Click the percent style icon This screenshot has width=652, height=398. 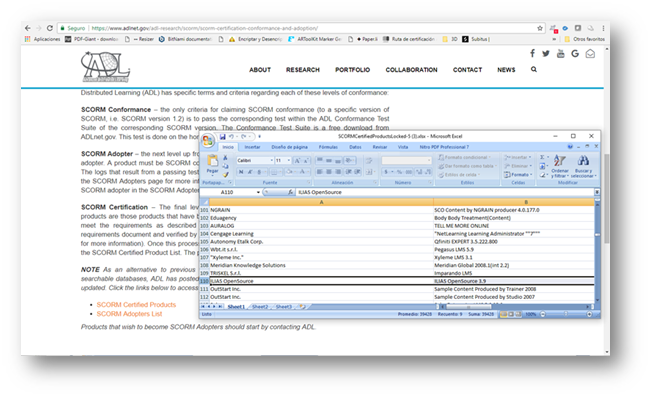[x=399, y=172]
